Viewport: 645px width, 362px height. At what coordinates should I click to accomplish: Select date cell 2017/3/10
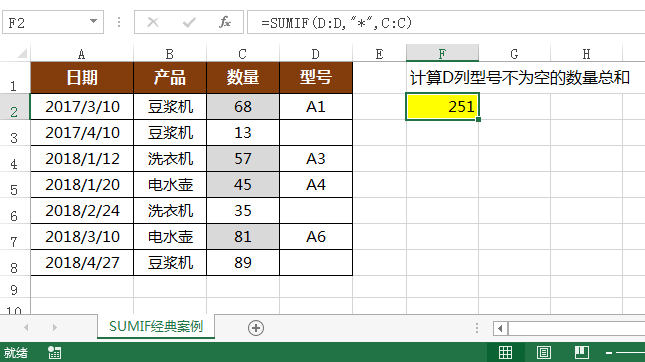[x=82, y=107]
